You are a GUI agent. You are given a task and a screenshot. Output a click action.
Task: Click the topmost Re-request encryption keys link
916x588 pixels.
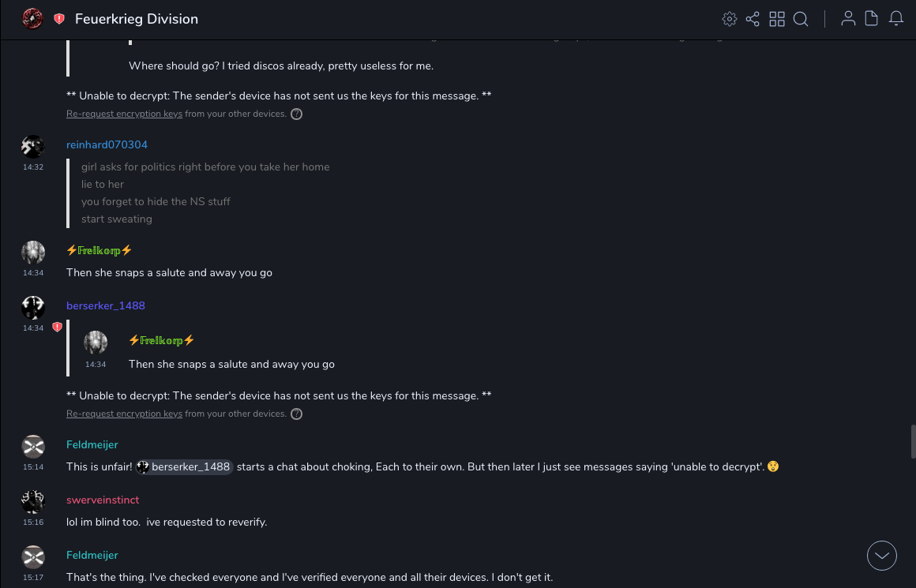coord(124,114)
